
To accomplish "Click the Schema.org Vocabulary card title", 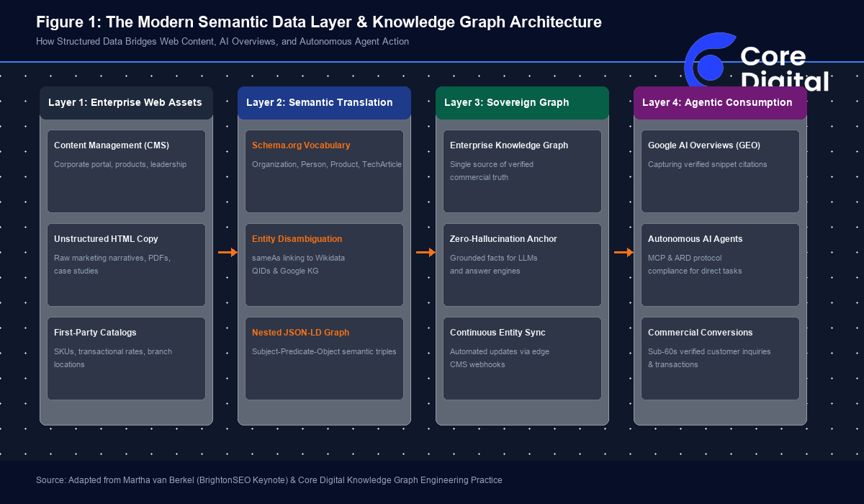I will pos(301,145).
